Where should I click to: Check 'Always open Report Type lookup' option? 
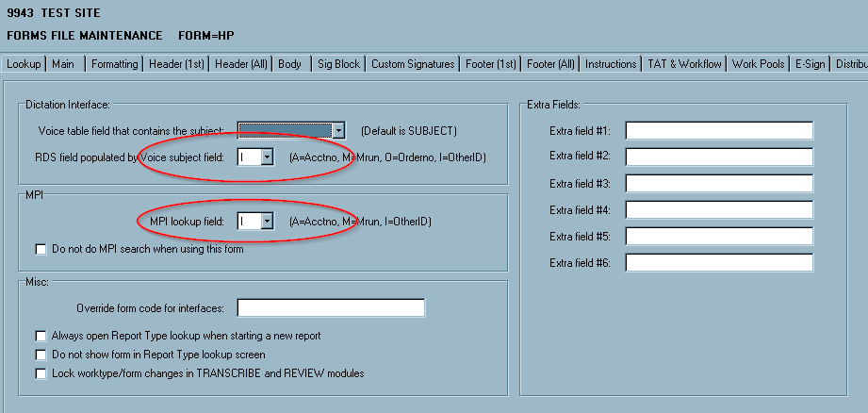click(41, 336)
